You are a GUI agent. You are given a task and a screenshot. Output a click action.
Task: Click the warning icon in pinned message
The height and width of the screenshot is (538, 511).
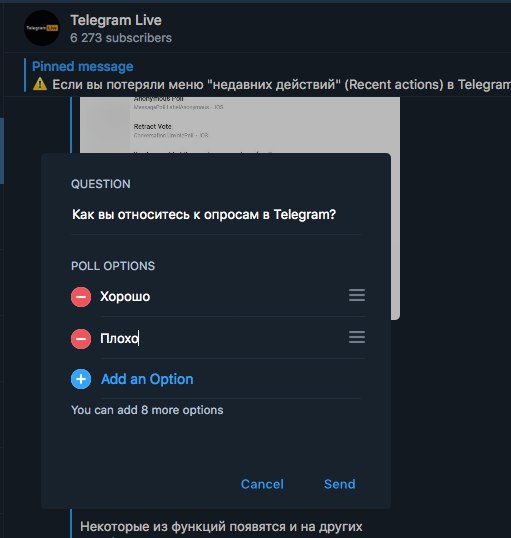click(x=40, y=84)
